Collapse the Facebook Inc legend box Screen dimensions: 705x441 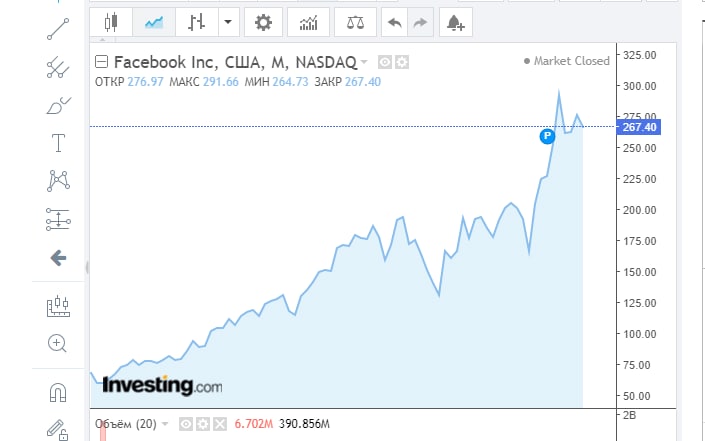[x=101, y=62]
